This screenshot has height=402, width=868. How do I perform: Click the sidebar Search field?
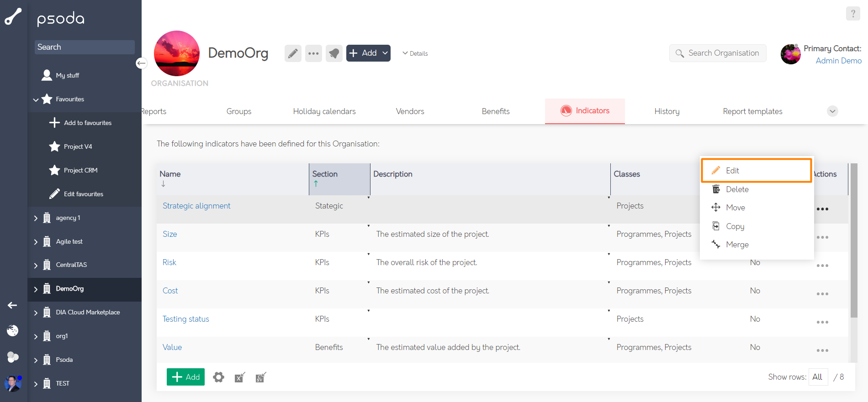point(85,47)
